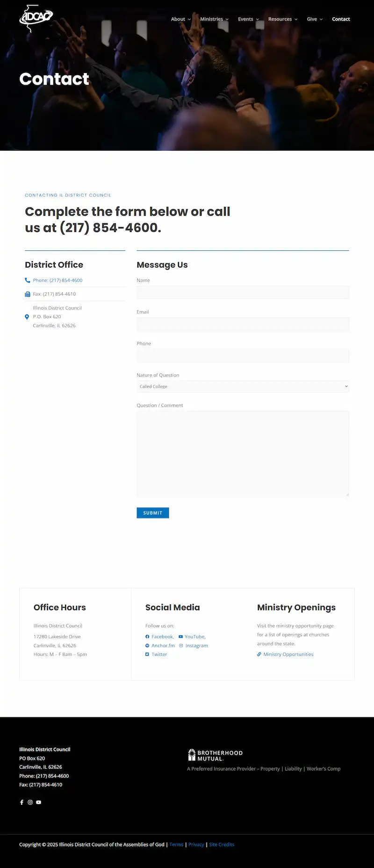
Task: Click the Question / Comment text area
Action: tap(243, 453)
